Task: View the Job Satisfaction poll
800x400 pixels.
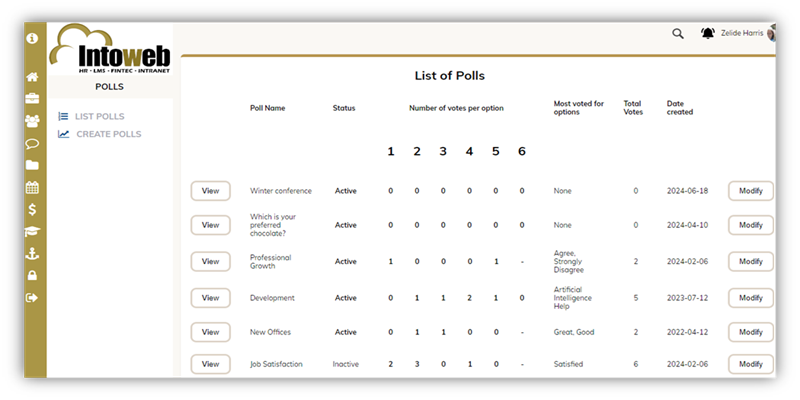Action: 210,364
